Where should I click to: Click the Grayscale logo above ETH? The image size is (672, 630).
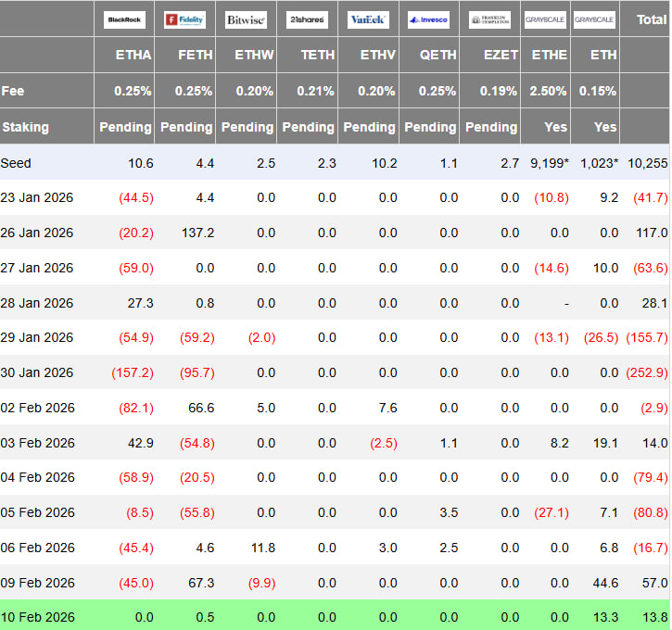pyautogui.click(x=594, y=19)
